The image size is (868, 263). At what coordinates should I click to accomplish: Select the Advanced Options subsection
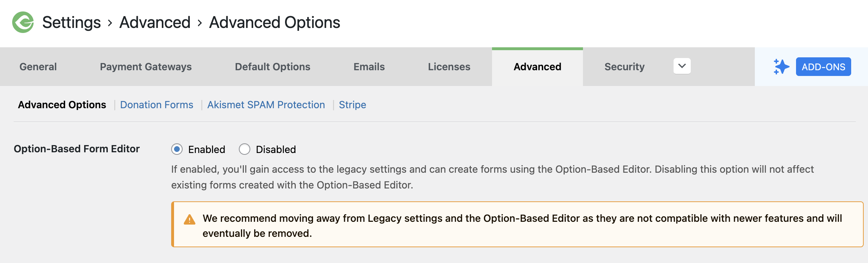pyautogui.click(x=62, y=105)
